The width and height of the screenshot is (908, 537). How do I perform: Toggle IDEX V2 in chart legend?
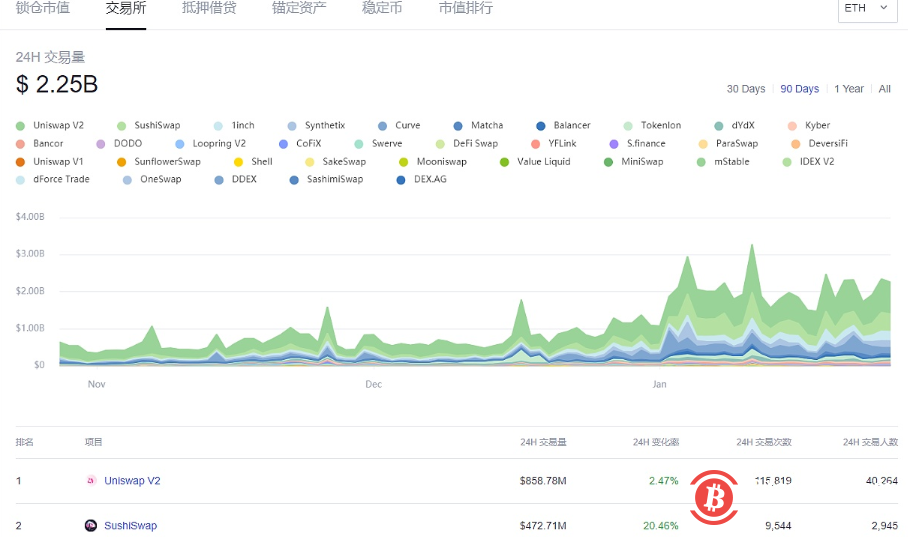[x=808, y=162]
